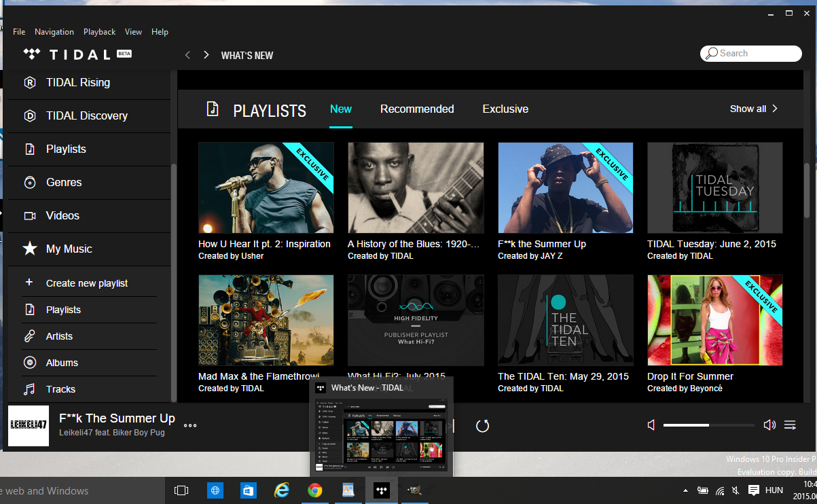Expand playlists with Show all chevron
This screenshot has height=504, width=817.
pyautogui.click(x=754, y=109)
